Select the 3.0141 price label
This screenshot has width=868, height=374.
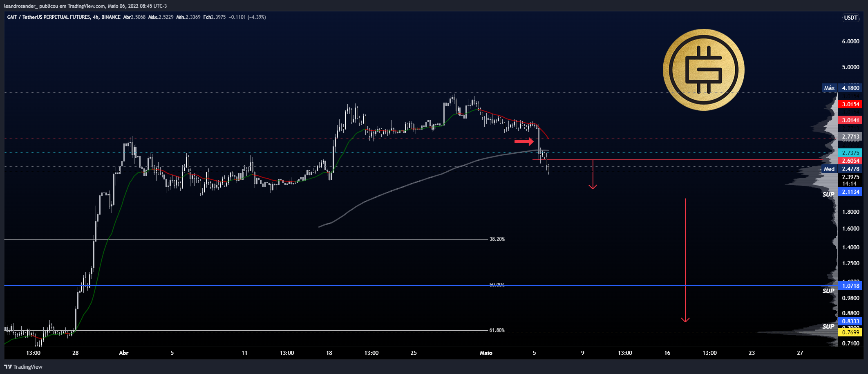coord(850,120)
